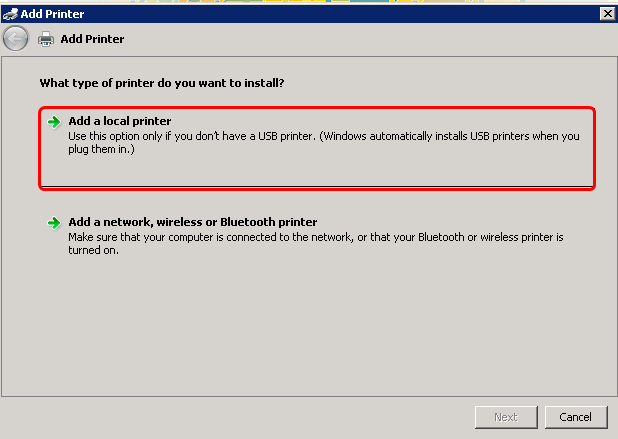
Task: Cancel the Add Printer wizard
Action: coord(575,417)
